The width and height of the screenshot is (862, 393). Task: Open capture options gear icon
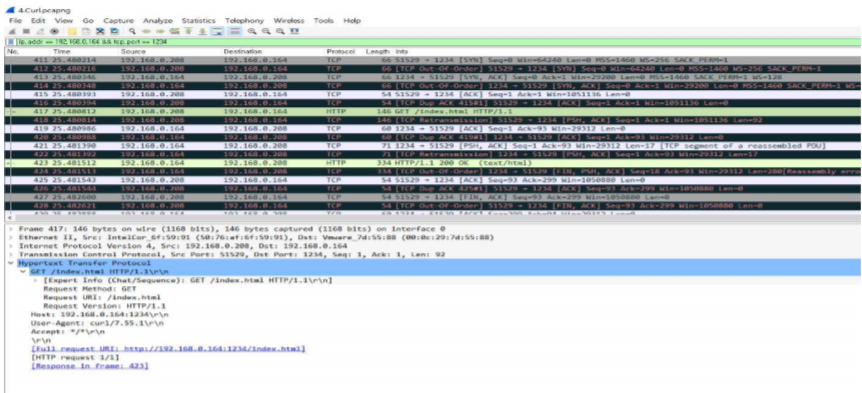[x=54, y=31]
